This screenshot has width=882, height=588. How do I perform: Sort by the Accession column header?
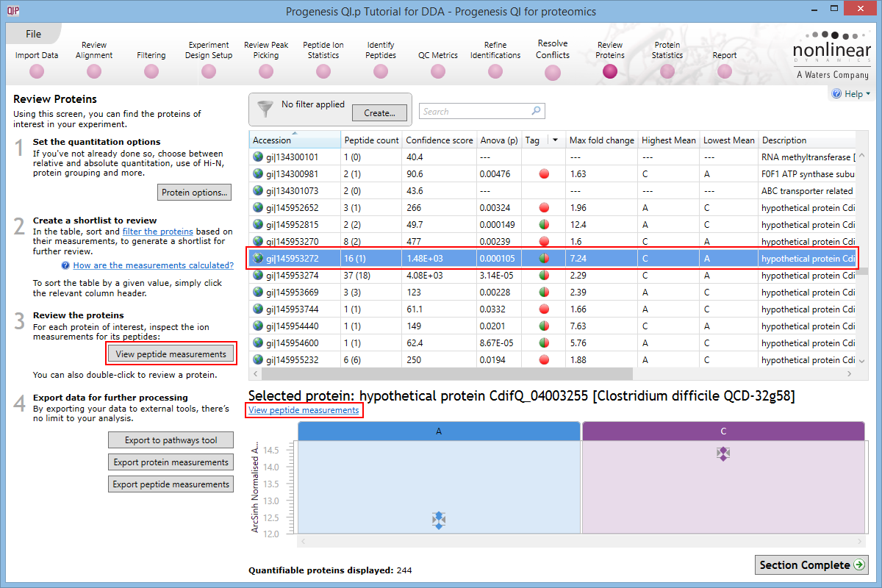(x=295, y=140)
